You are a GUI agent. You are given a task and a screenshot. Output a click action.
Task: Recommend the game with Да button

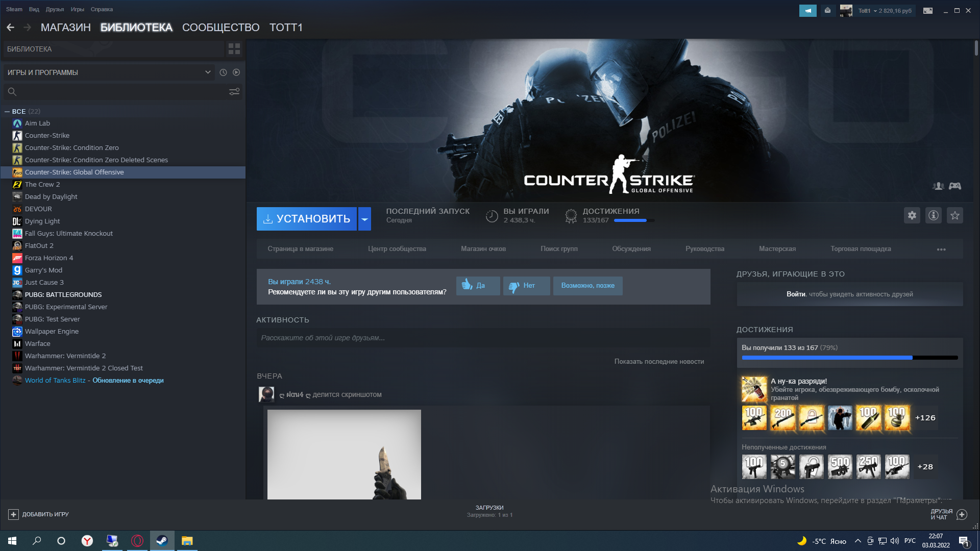pyautogui.click(x=478, y=286)
